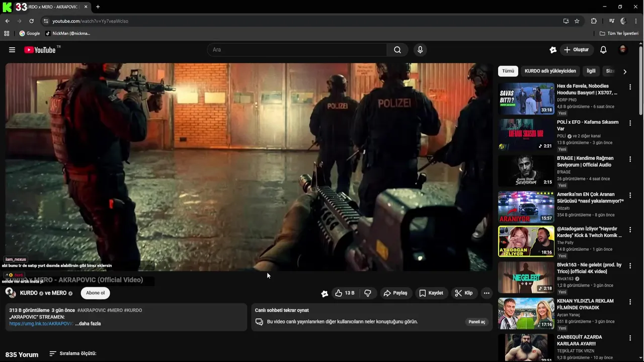This screenshot has width=644, height=362.
Task: View site information icon in address bar
Action: [46, 21]
